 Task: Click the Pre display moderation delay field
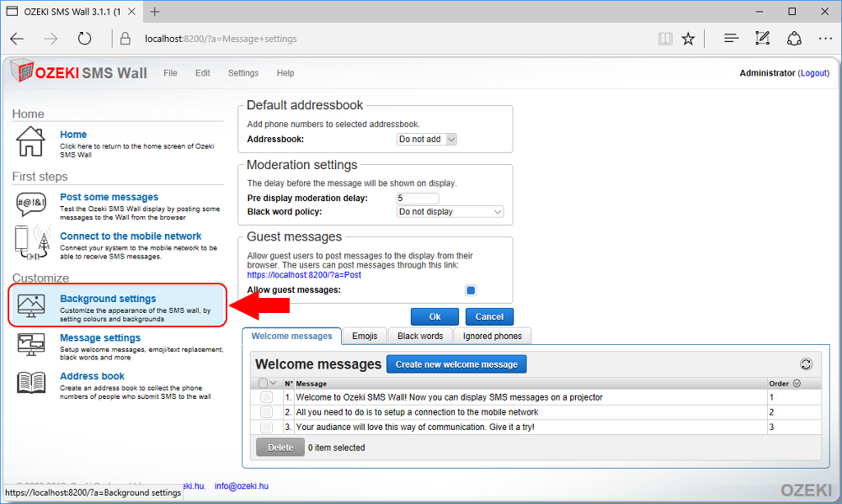coord(418,198)
